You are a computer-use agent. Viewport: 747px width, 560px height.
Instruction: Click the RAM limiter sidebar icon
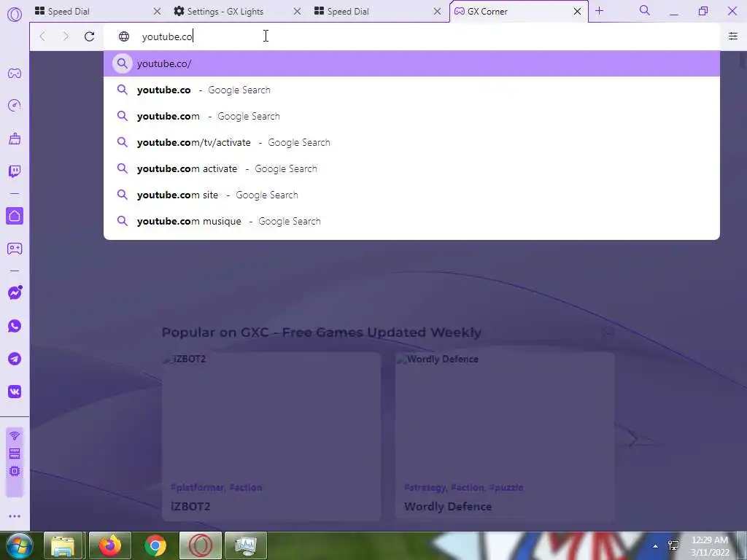coord(15,453)
